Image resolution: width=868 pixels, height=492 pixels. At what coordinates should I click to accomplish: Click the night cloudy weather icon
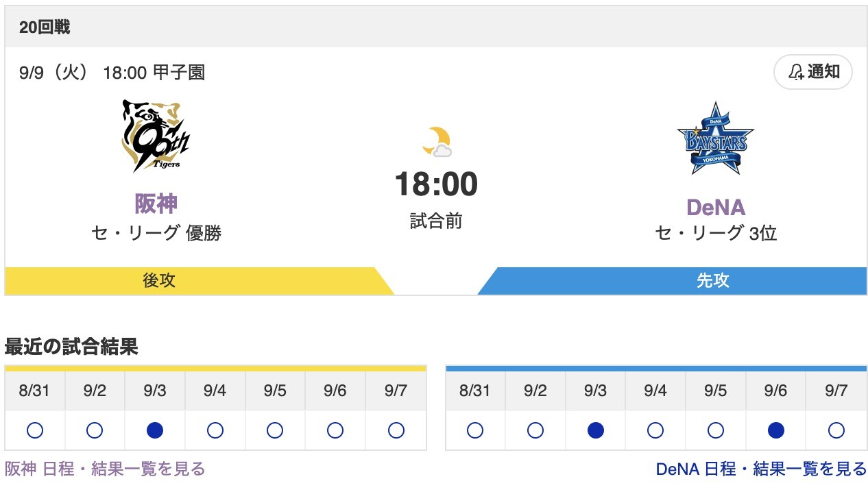coord(436,142)
